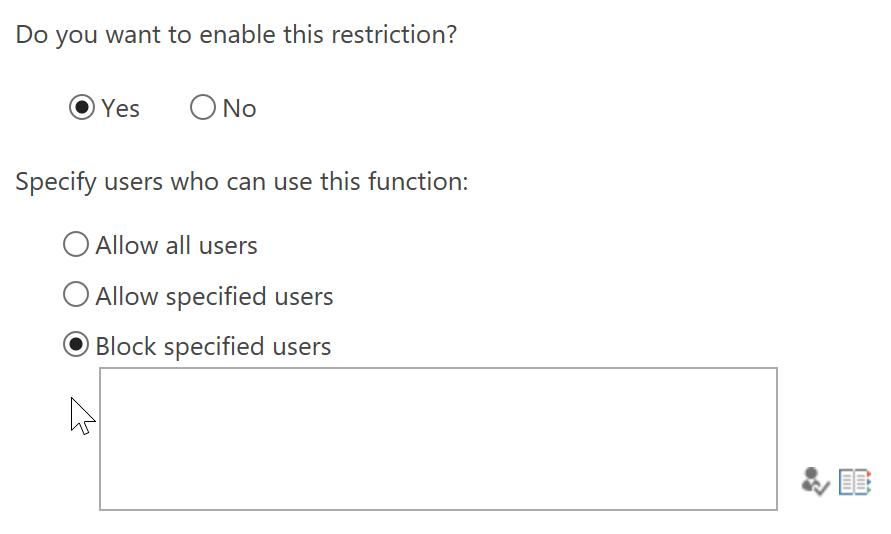891x534 pixels.
Task: Open the address book Browse icon
Action: [x=855, y=482]
